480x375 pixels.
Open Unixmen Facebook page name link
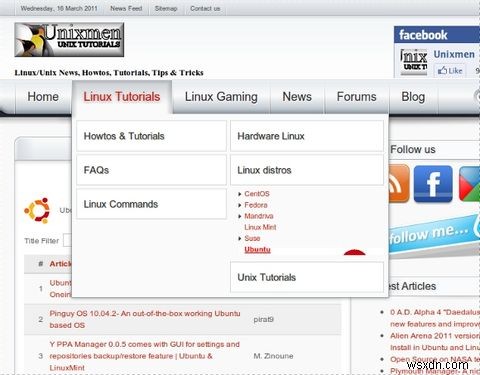pos(454,54)
